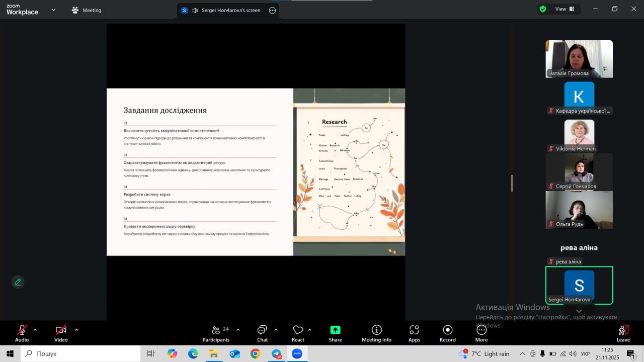Image resolution: width=644 pixels, height=362 pixels.
Task: Expand participants options arrow
Action: coord(238,330)
